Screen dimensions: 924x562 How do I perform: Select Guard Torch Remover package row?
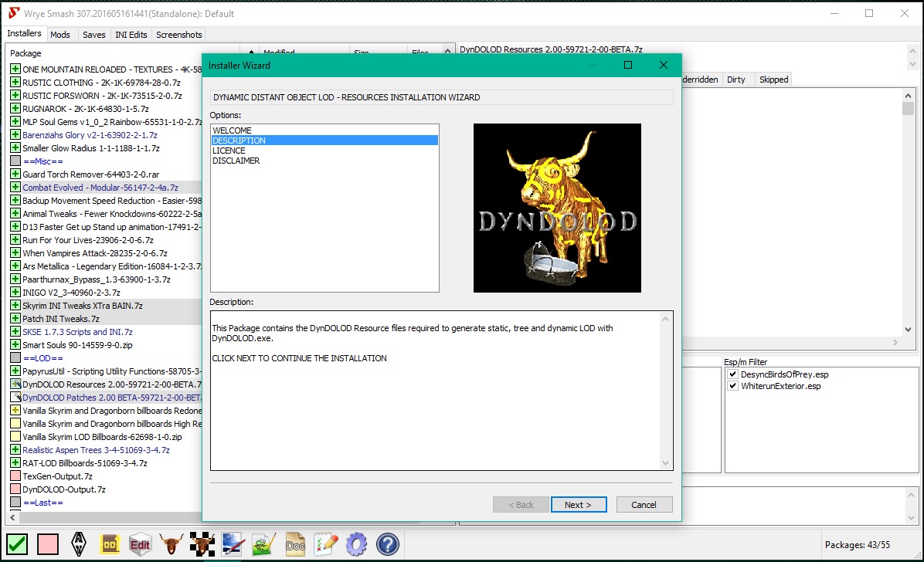click(x=106, y=174)
